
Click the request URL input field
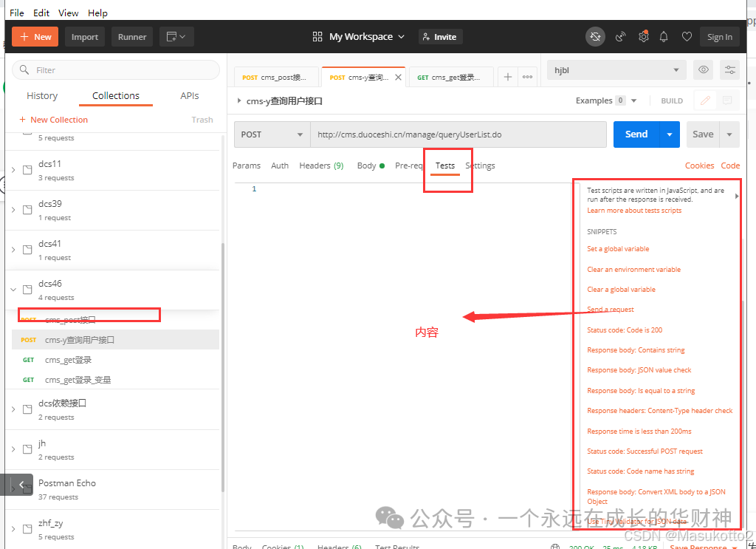click(458, 134)
